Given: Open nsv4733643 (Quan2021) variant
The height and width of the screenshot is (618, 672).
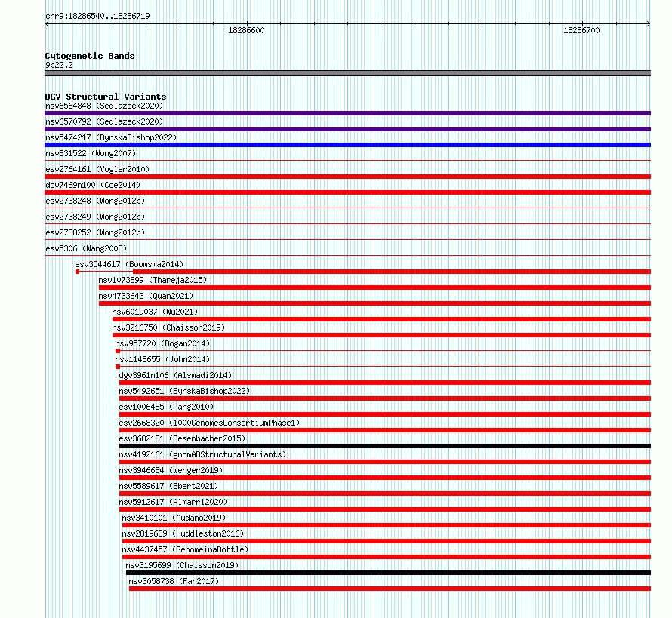Looking at the screenshot, I should [146, 296].
